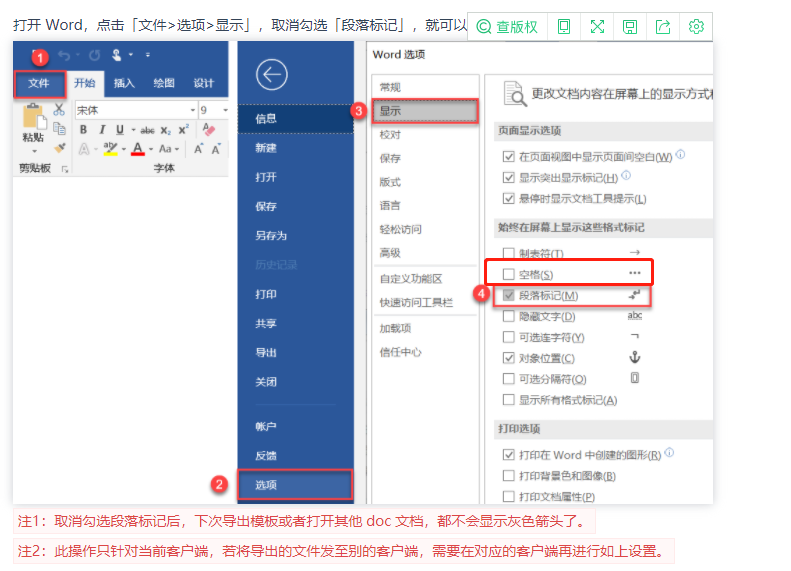Click the Text Effects outlined A icon

(84, 149)
